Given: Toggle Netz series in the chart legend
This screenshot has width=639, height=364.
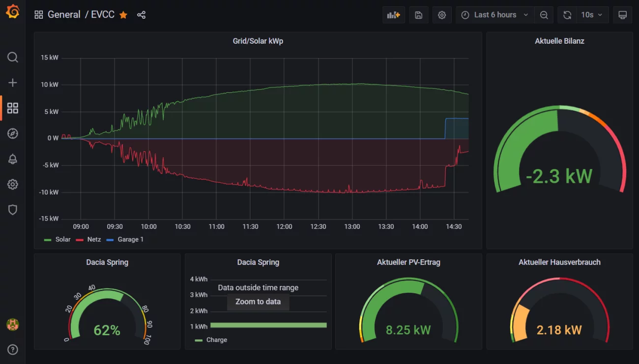Looking at the screenshot, I should coord(94,239).
